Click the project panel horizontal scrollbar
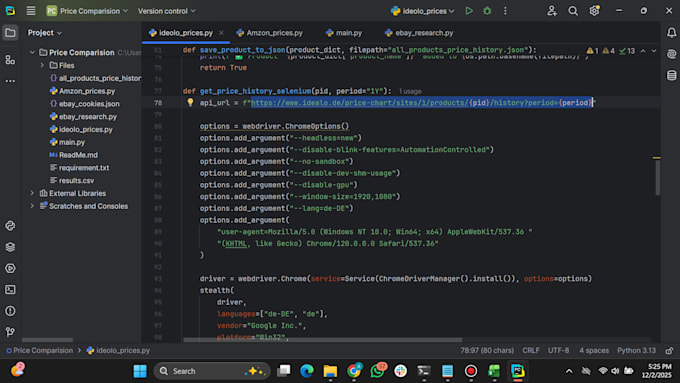 [47, 340]
